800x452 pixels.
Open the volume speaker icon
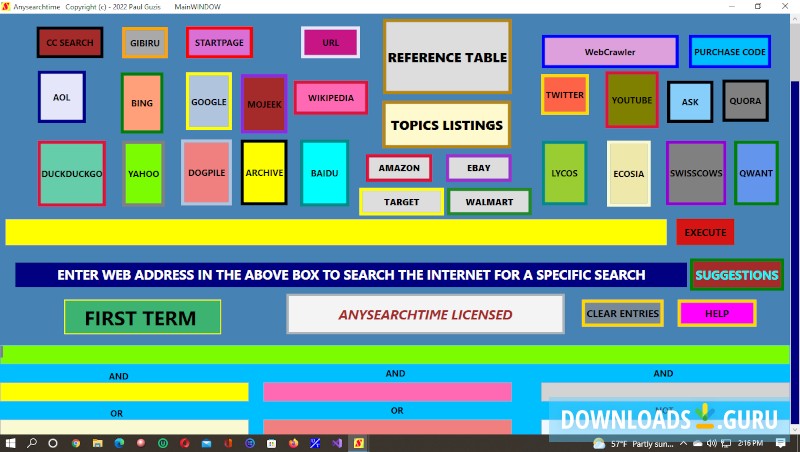(712, 443)
